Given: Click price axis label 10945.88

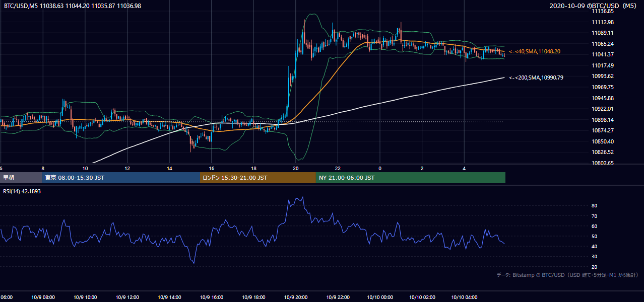Looking at the screenshot, I should pyautogui.click(x=602, y=98).
